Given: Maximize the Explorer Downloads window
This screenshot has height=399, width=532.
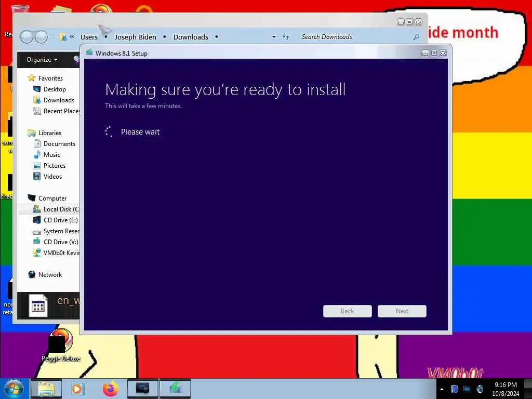Looking at the screenshot, I should [x=409, y=22].
